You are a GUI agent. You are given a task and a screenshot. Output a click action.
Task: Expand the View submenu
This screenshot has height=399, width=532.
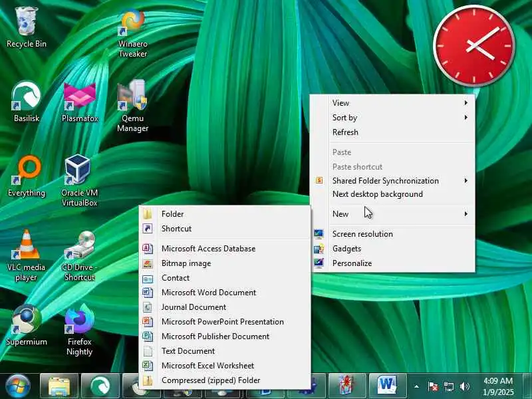pos(393,103)
